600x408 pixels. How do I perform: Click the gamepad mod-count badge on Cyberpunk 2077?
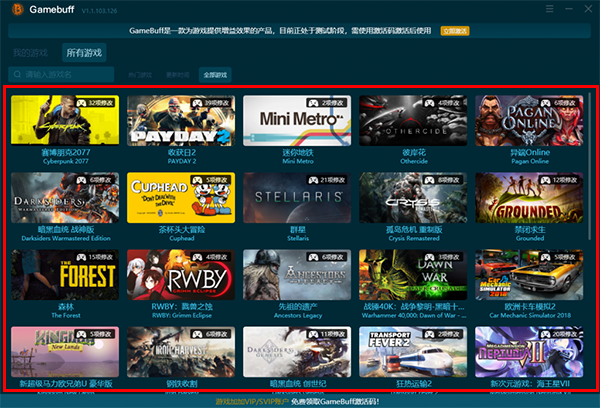point(95,103)
